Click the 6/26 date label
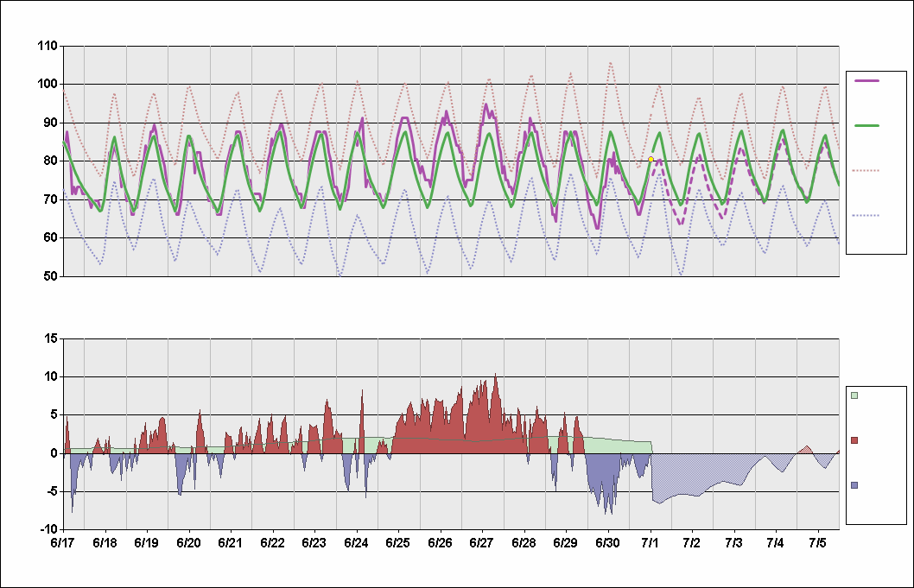914x588 pixels. tap(440, 543)
